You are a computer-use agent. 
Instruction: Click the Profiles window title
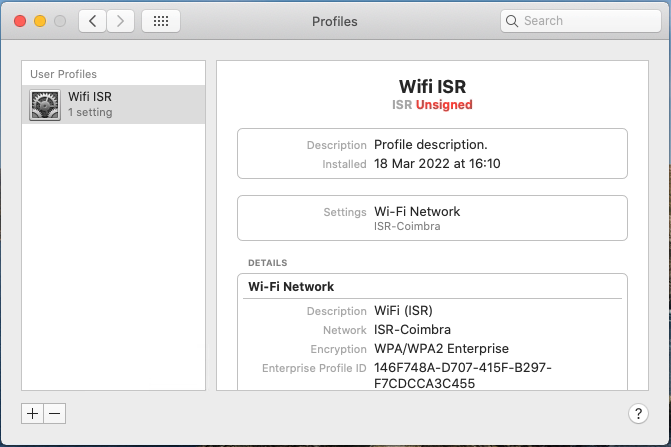pyautogui.click(x=335, y=21)
